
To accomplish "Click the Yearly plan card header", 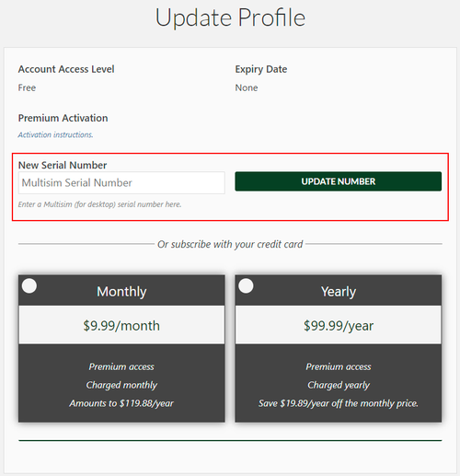I will pos(339,290).
